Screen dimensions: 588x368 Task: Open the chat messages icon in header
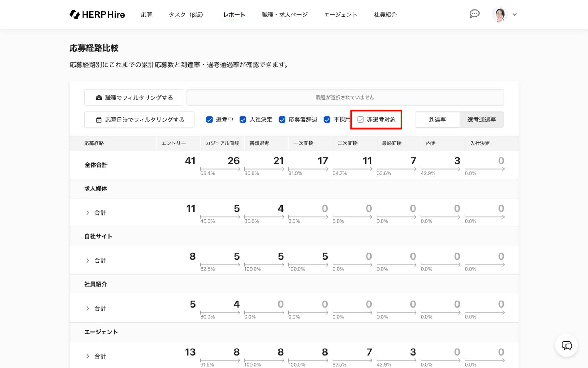click(x=474, y=14)
